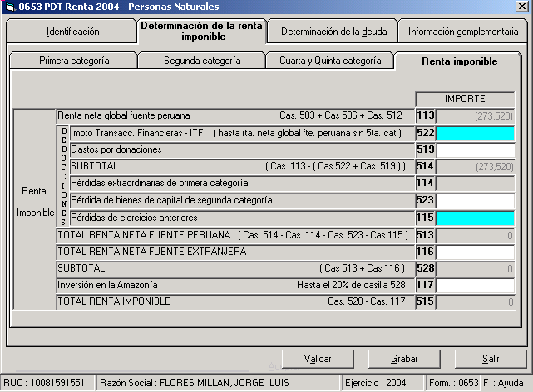Click the Salir button to exit

tap(491, 359)
